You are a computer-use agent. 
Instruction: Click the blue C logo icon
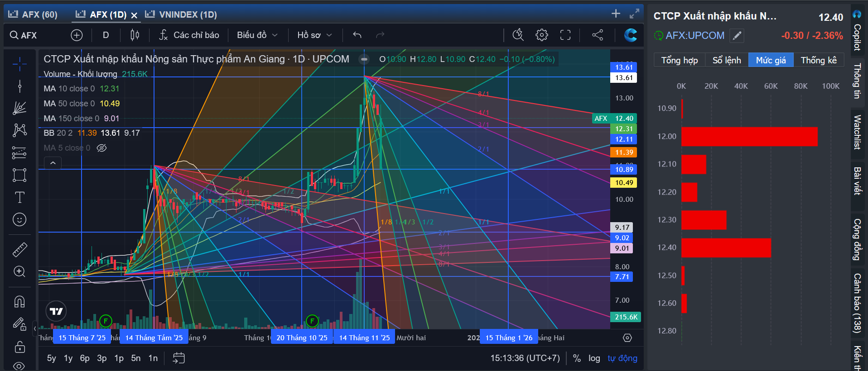tap(630, 35)
